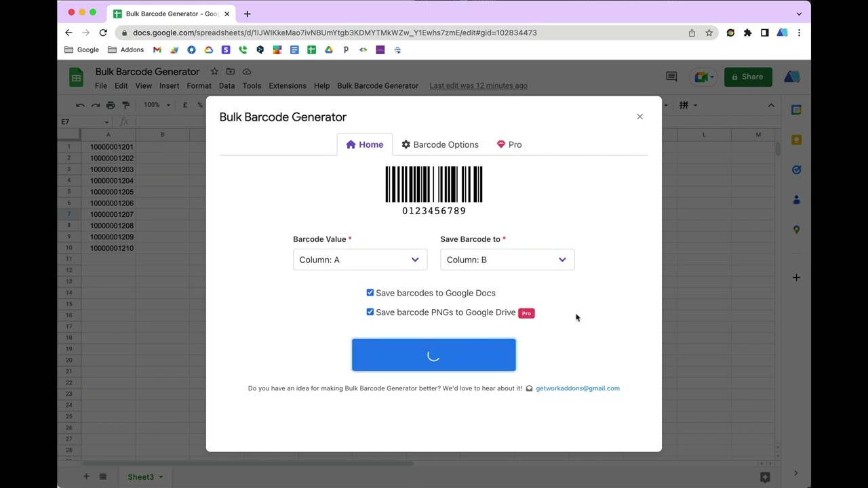The width and height of the screenshot is (868, 488).
Task: Click the Google Sheets home logo
Action: pos(76,77)
